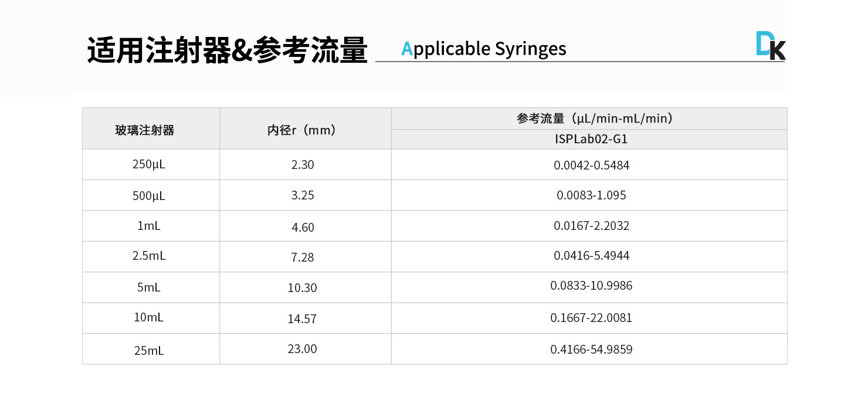Select the 14.57 inner diameter cell

[x=303, y=319]
